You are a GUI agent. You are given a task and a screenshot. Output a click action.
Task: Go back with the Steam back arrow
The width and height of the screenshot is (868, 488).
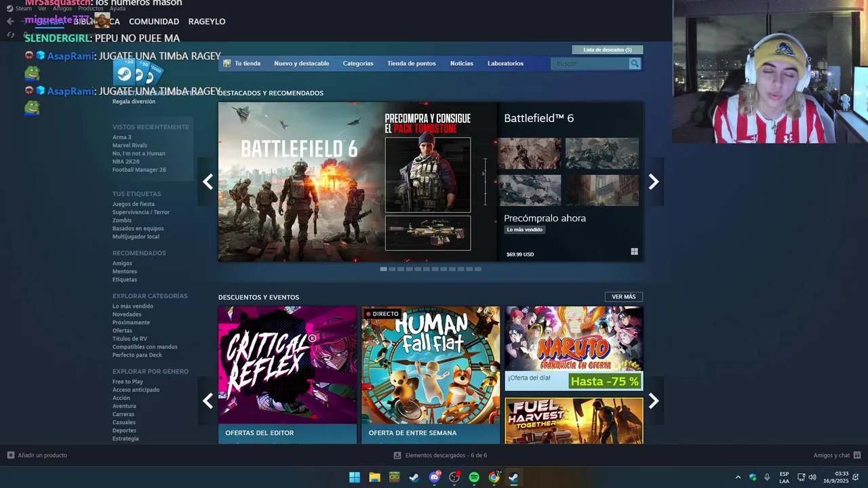point(10,22)
